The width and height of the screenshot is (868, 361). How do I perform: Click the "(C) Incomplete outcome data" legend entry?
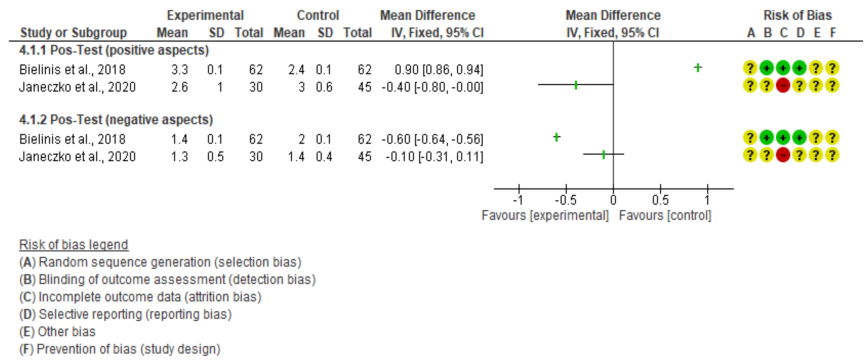(140, 297)
